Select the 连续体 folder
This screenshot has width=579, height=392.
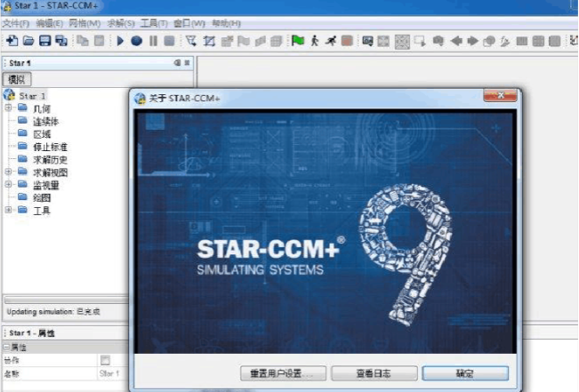tap(45, 122)
